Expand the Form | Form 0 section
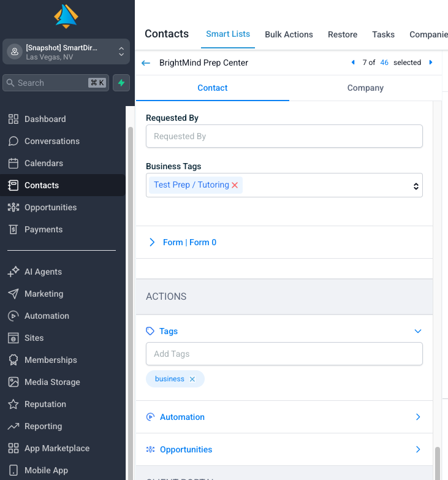 152,242
